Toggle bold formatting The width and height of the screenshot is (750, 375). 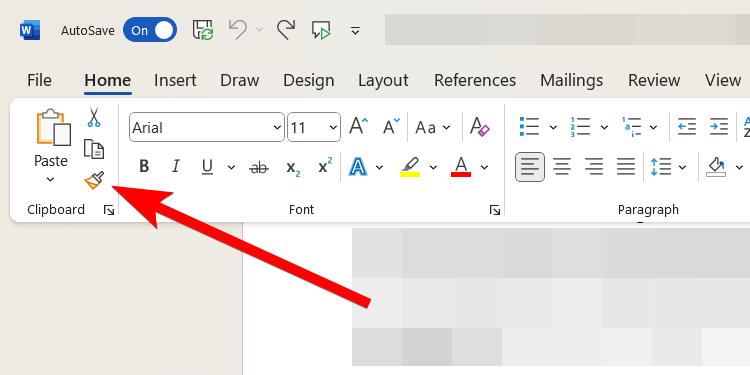(144, 166)
